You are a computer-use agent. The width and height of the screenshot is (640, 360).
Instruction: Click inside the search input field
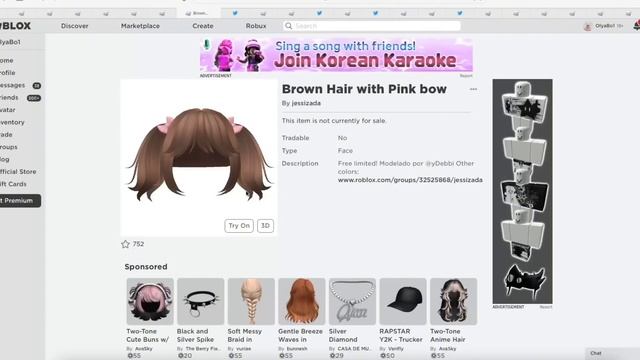tap(372, 26)
